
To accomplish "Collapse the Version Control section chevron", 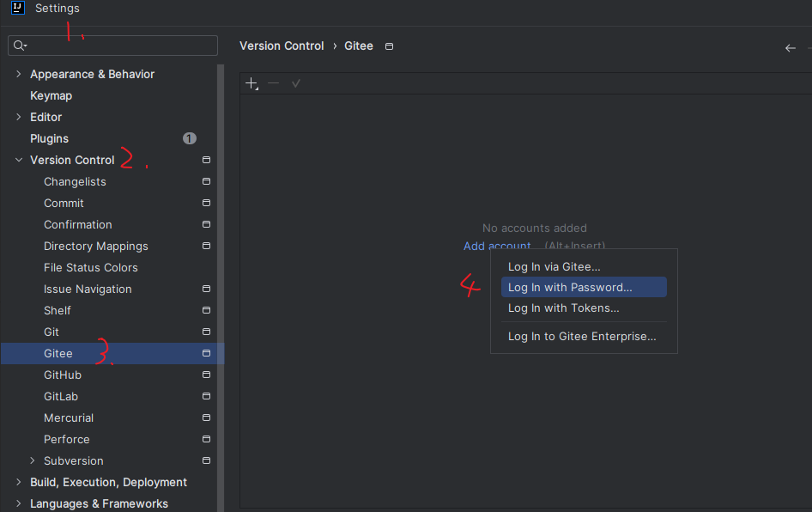I will point(19,160).
